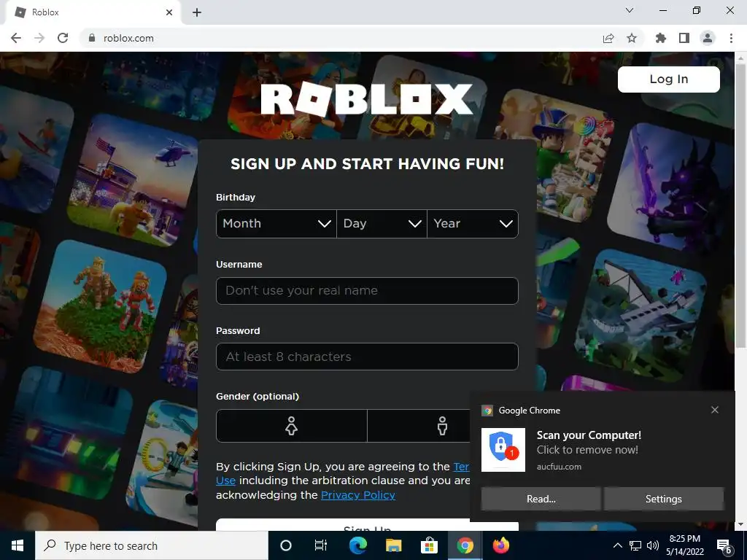Click the browser forward arrow
This screenshot has height=560, width=747.
coord(39,38)
